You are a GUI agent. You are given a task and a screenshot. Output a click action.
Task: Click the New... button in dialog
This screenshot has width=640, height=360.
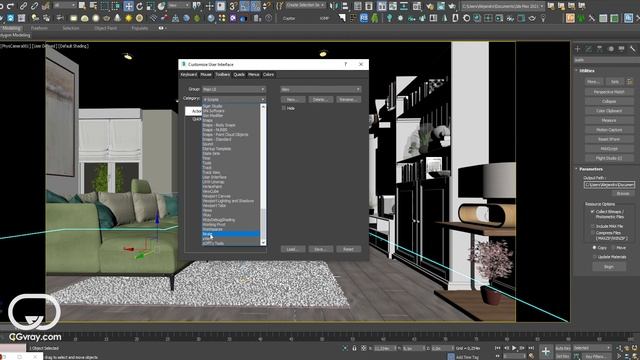293,100
